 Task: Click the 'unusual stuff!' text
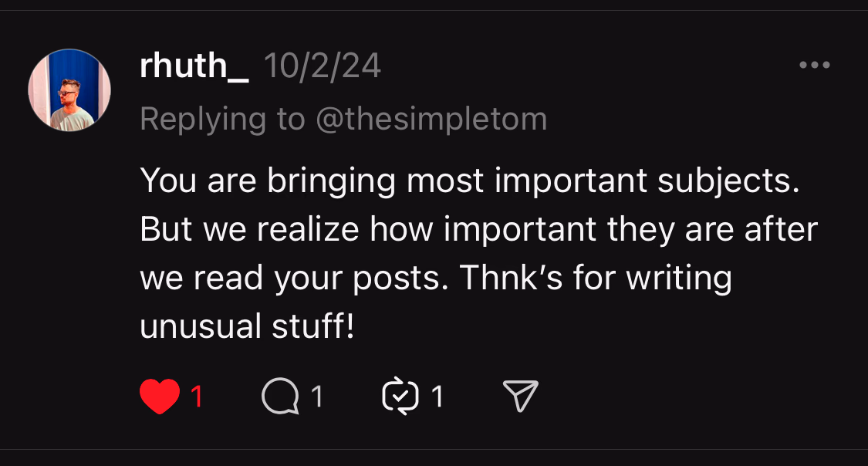click(x=248, y=326)
